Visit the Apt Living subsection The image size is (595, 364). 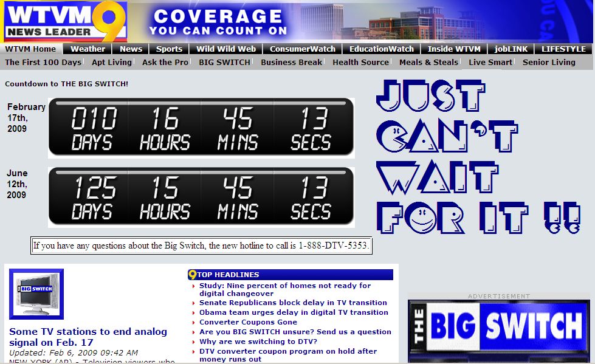click(112, 62)
